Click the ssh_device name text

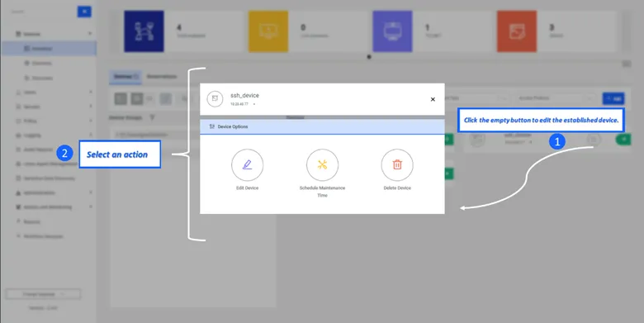[244, 95]
